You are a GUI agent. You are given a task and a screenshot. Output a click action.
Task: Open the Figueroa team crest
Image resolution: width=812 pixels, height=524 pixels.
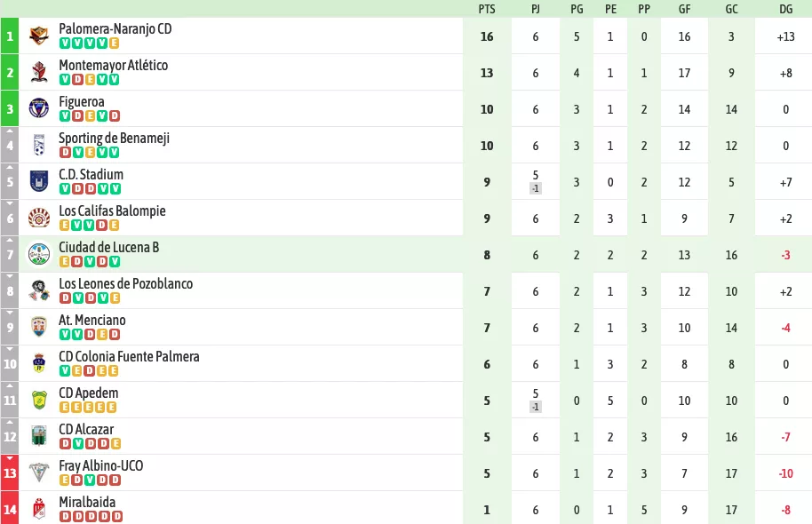39,108
